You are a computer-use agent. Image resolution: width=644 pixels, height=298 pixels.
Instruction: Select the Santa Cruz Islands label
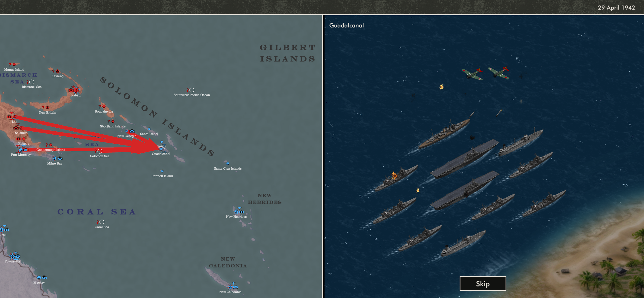[x=228, y=168]
